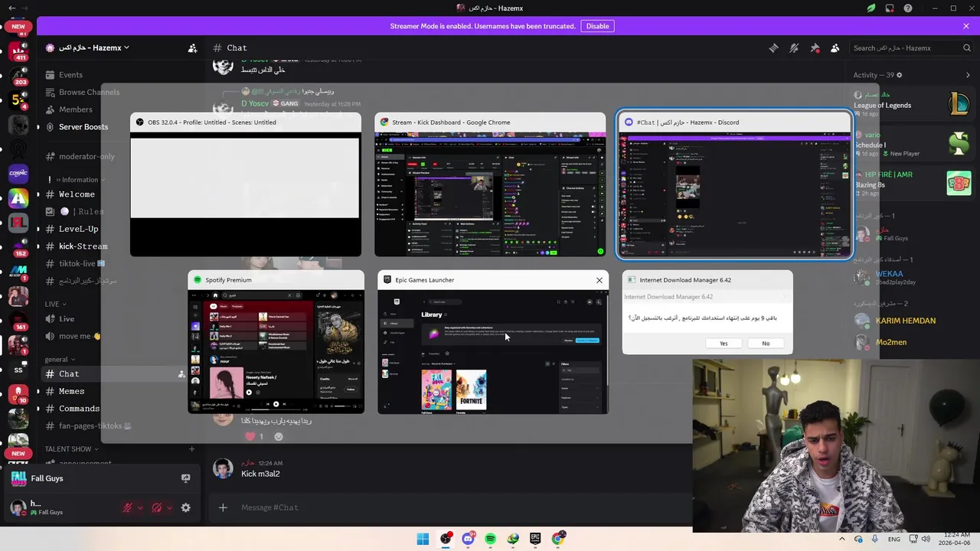
Task: Open the Inbox icon in the title bar
Action: (890, 8)
